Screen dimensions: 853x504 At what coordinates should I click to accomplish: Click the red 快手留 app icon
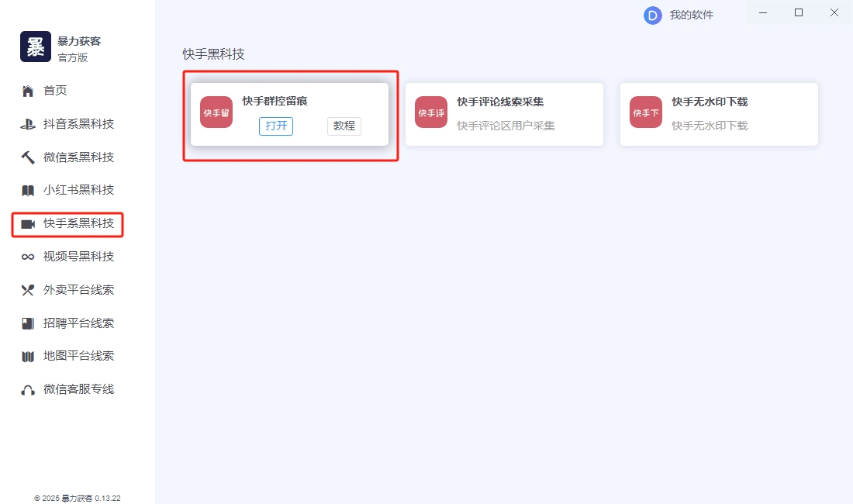[x=216, y=112]
